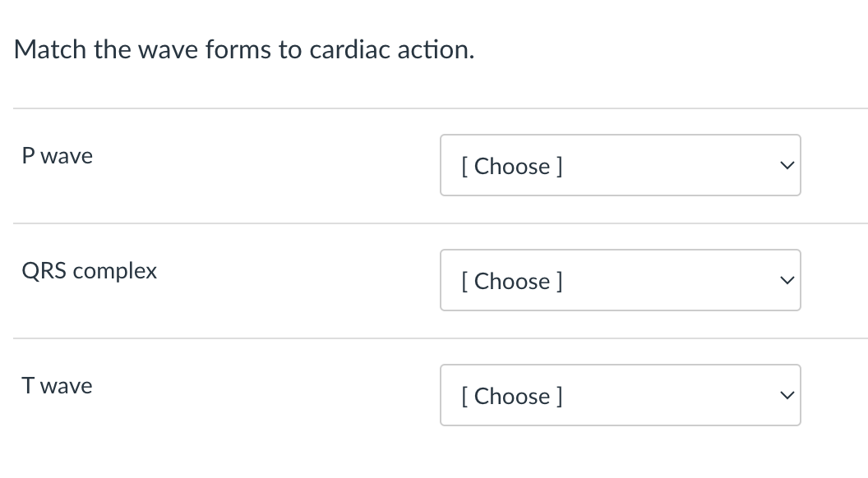
Task: Click the [ Choose ] text beside P wave
Action: point(510,166)
